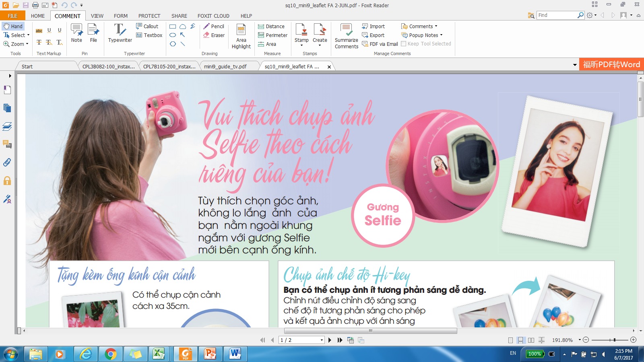Select the Area Highlight tool
This screenshot has height=362, width=644.
[241, 36]
